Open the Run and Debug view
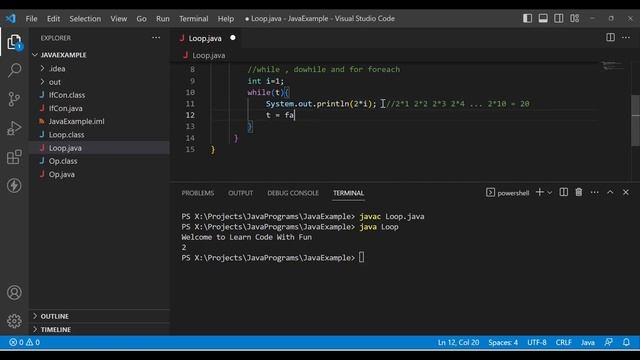640x360 pixels. [x=14, y=128]
